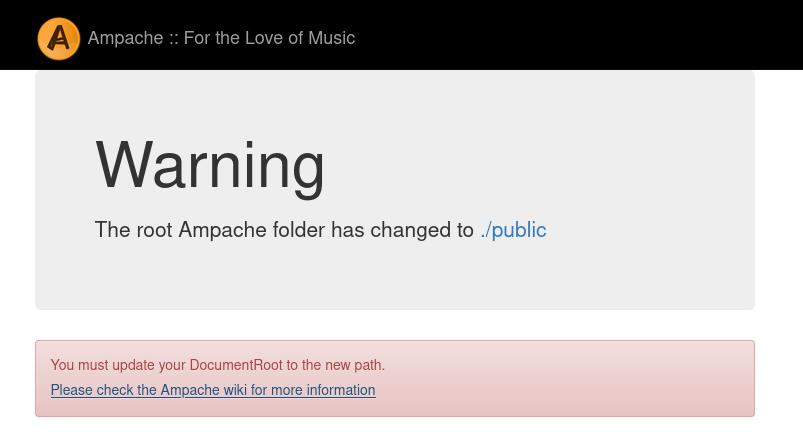Open the ./public folder link
Screen dimensions: 803x446
click(x=513, y=230)
